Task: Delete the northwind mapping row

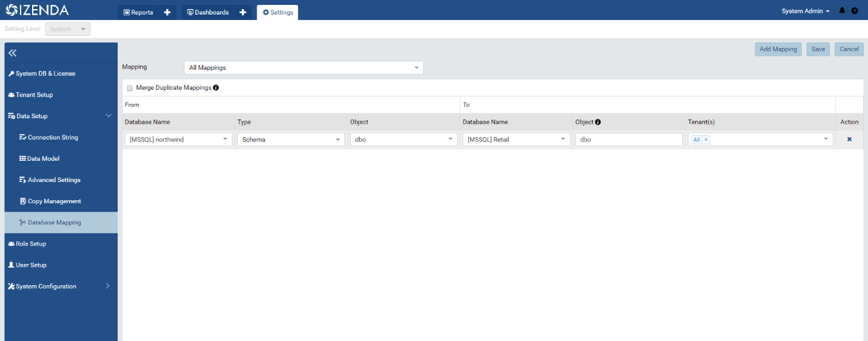Action: (849, 140)
